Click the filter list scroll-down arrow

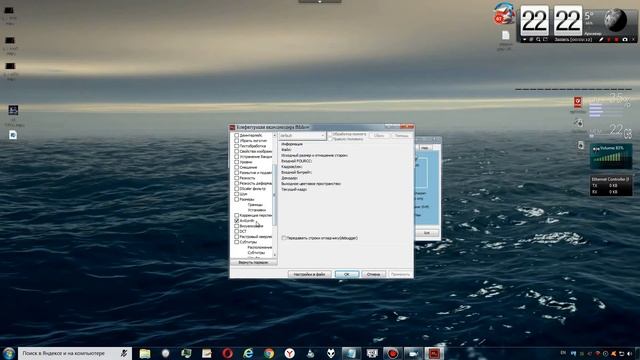click(x=274, y=255)
